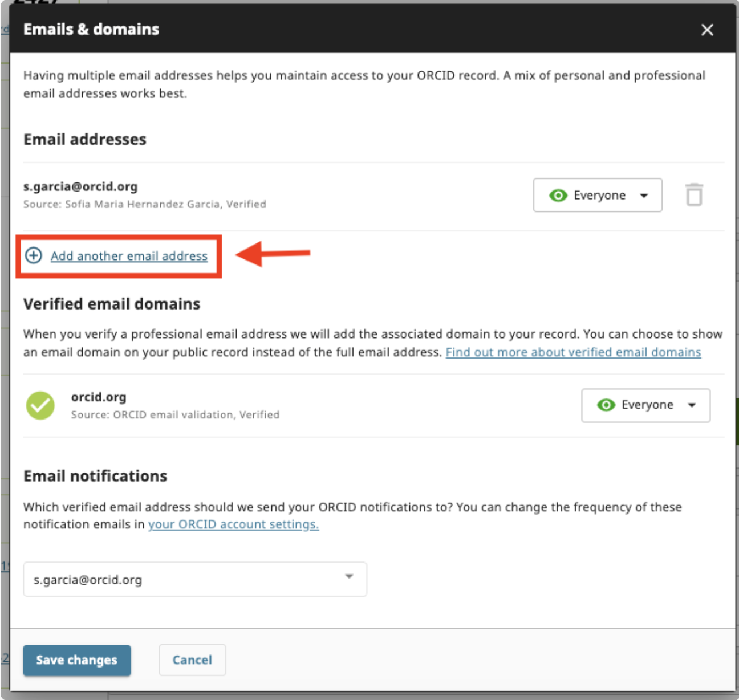Click the green verified checkmark for orcid.org
The width and height of the screenshot is (739, 700).
(x=40, y=405)
